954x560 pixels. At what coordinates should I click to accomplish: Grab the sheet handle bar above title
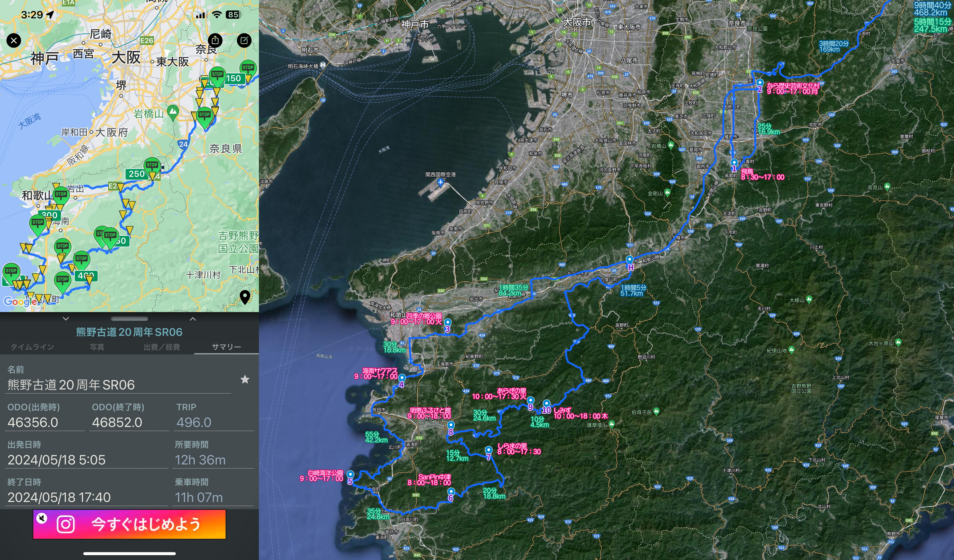(x=130, y=319)
